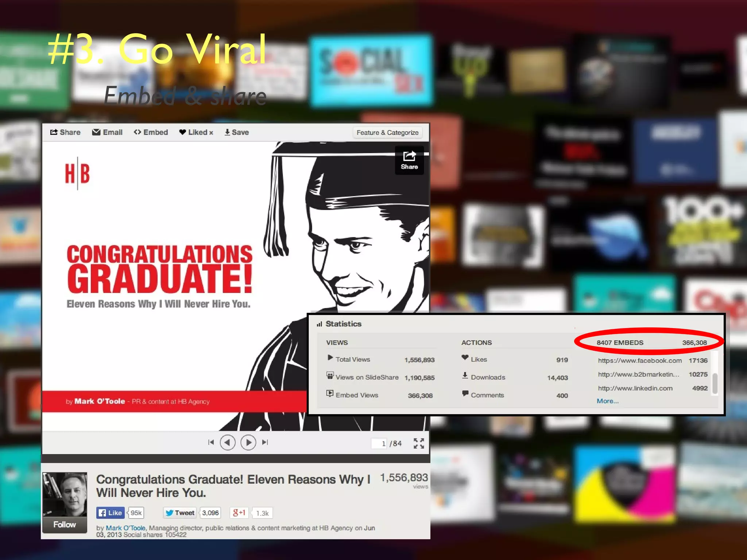Jump to first slide icon

click(x=211, y=442)
